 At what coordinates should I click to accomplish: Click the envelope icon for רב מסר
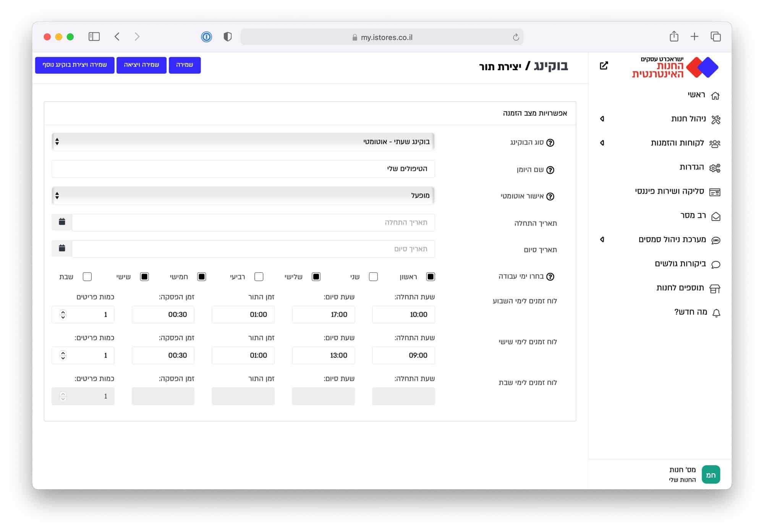(715, 217)
